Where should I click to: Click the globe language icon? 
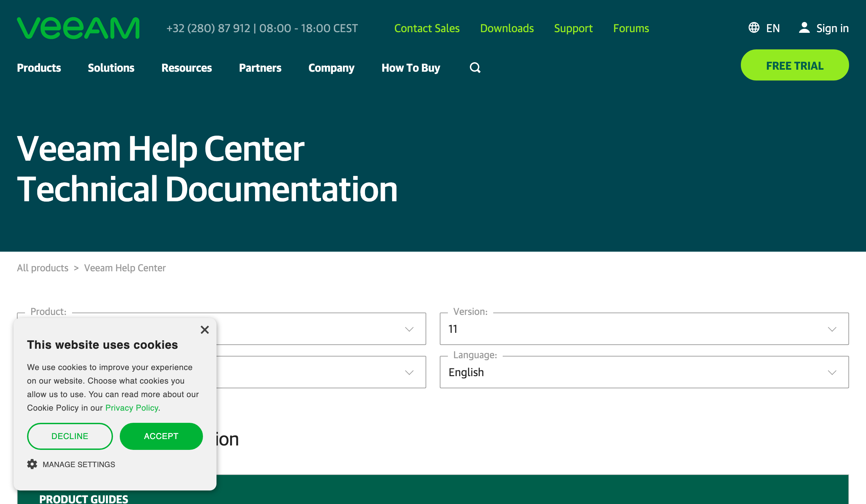pyautogui.click(x=754, y=27)
